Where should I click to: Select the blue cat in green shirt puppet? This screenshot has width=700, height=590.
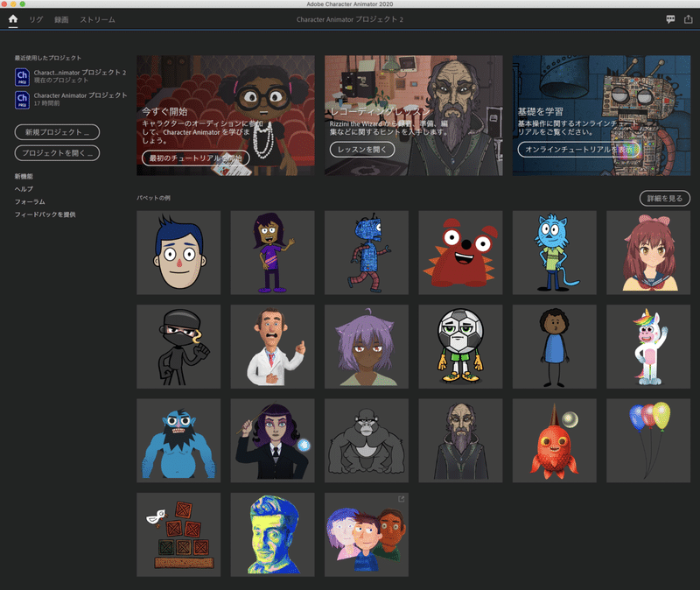tap(555, 253)
